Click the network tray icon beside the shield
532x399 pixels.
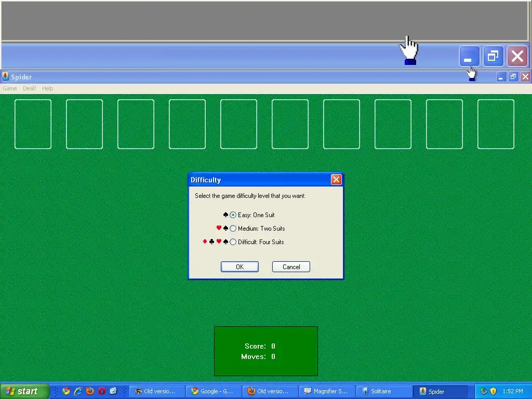tap(484, 391)
